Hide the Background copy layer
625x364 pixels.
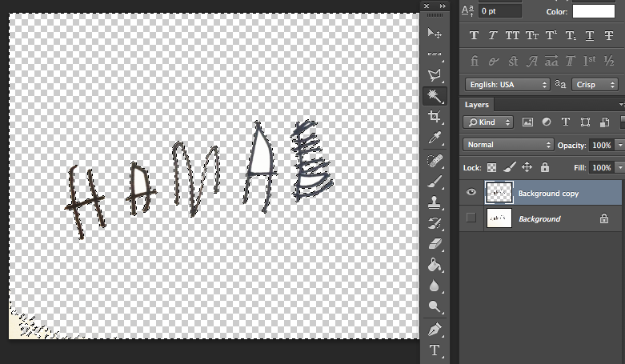471,193
